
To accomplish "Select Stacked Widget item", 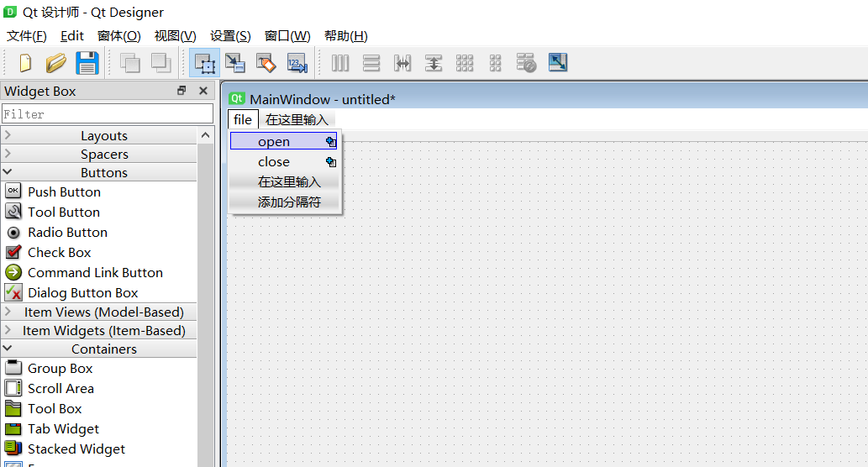I will click(76, 449).
